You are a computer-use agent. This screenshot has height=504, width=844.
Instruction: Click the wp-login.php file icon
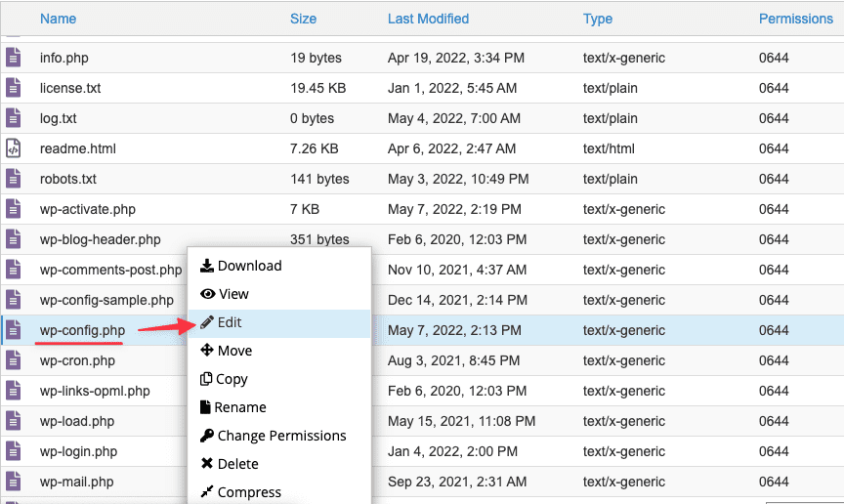13,451
